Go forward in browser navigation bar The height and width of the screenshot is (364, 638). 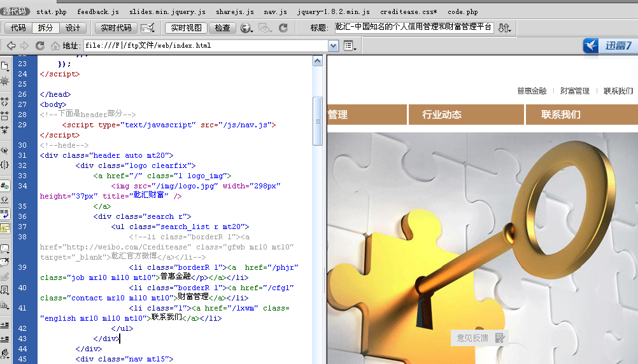(x=24, y=46)
